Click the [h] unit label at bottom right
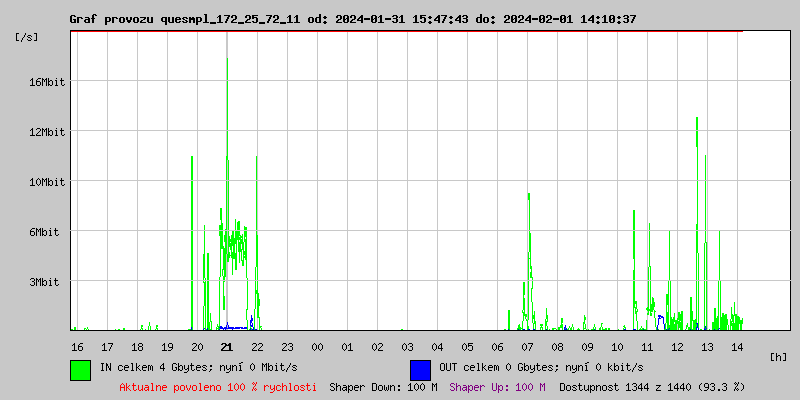Image resolution: width=800 pixels, height=400 pixels. (779, 356)
